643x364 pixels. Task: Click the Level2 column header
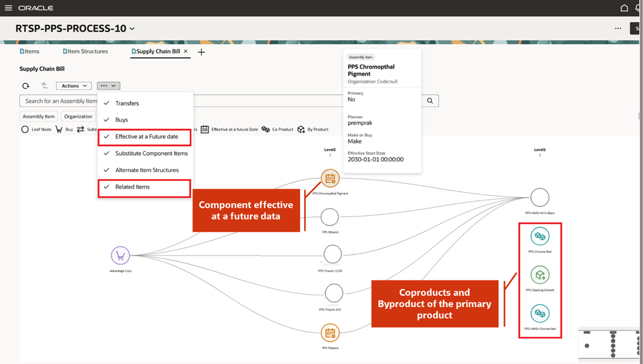[330, 150]
